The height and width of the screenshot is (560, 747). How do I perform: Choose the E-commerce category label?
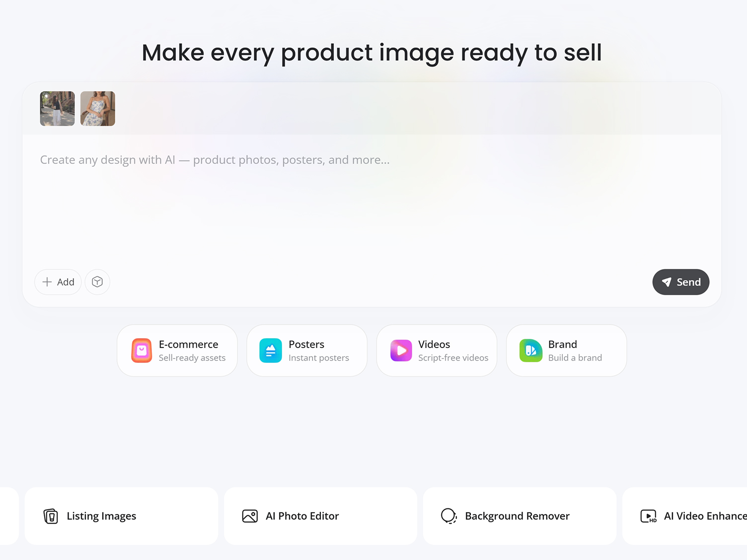click(189, 345)
